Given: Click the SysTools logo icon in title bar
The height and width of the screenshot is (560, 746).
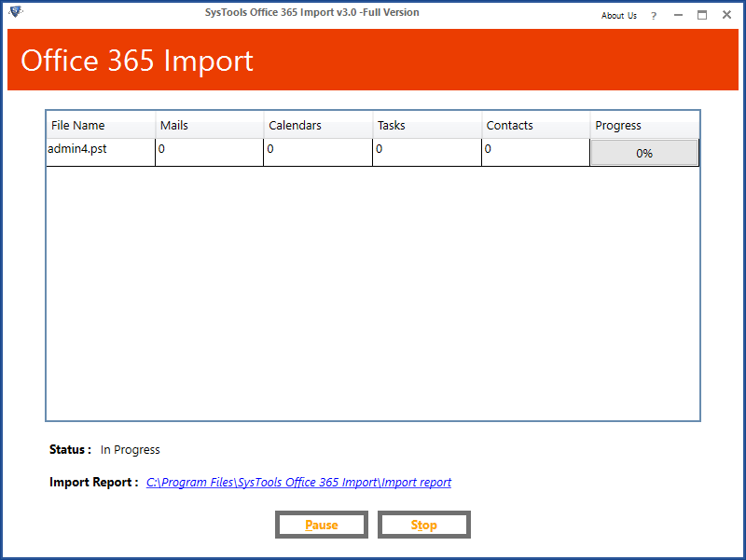Looking at the screenshot, I should (16, 11).
